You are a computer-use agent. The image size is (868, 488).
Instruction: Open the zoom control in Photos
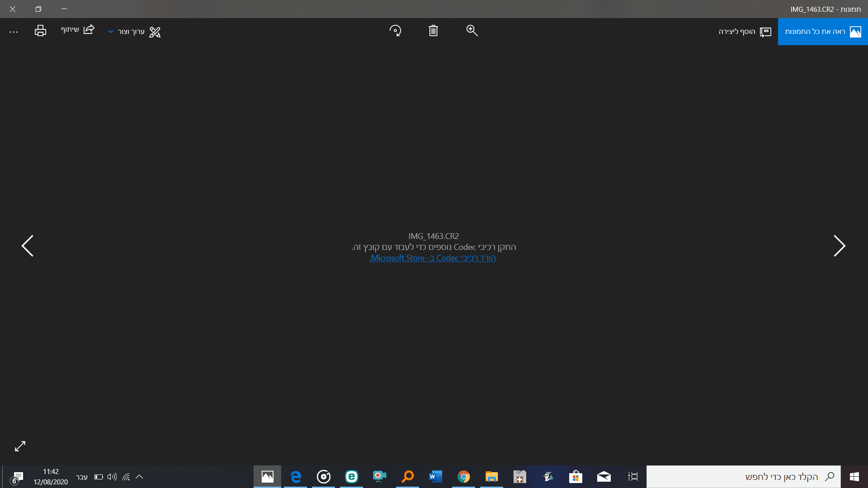tap(472, 30)
